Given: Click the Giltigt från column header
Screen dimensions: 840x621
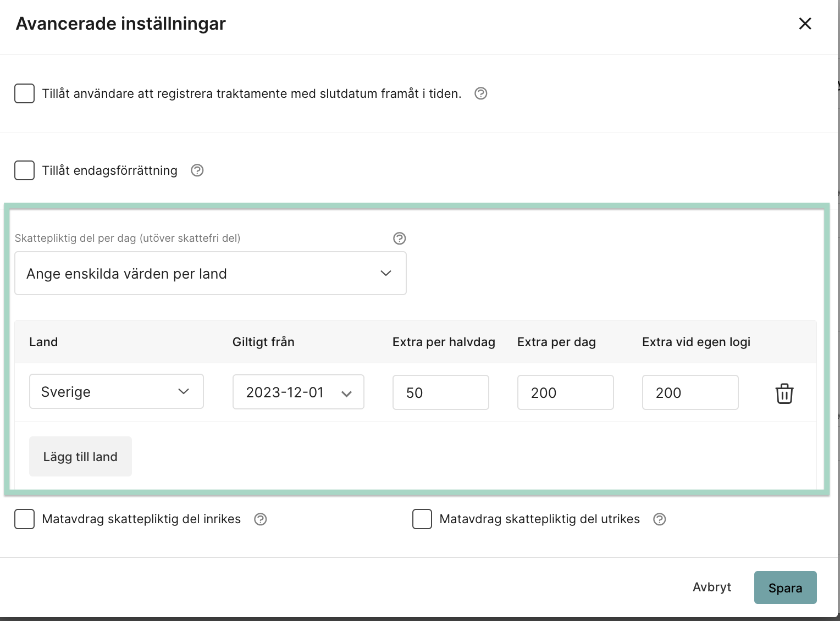Looking at the screenshot, I should coord(263,342).
